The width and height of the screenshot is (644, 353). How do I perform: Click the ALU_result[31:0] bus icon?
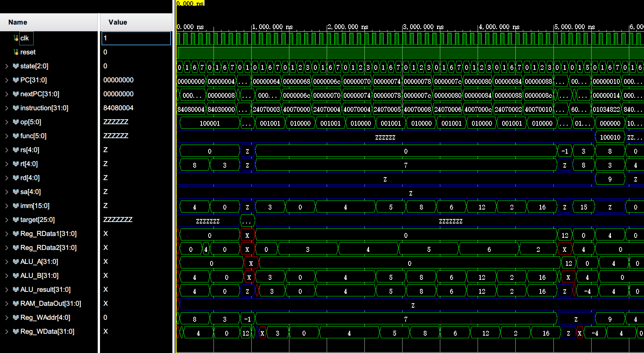(x=16, y=290)
